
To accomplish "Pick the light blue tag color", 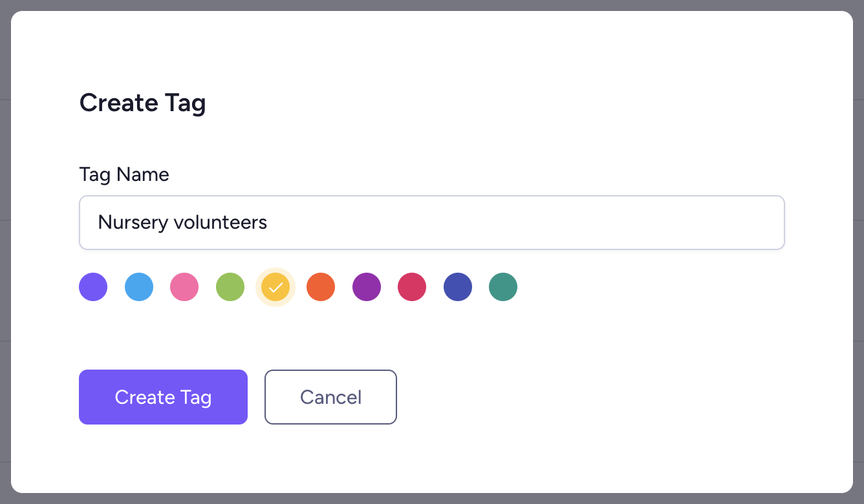I will point(139,287).
